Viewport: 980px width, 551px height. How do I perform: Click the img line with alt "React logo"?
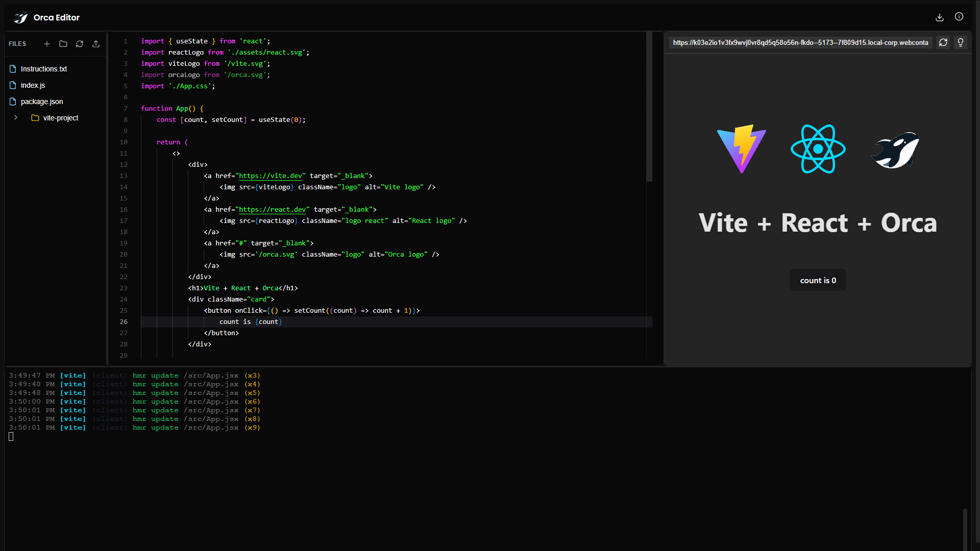pos(343,221)
